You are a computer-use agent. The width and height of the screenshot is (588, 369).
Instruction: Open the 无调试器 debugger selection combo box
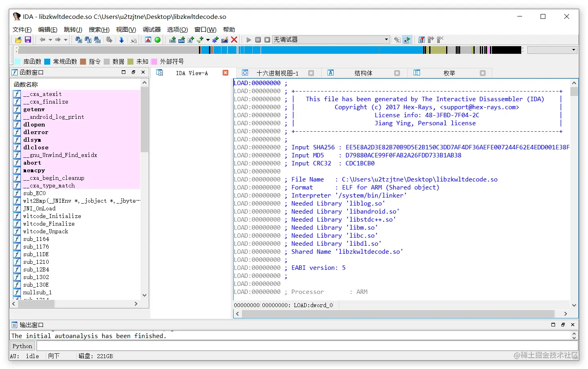(331, 39)
